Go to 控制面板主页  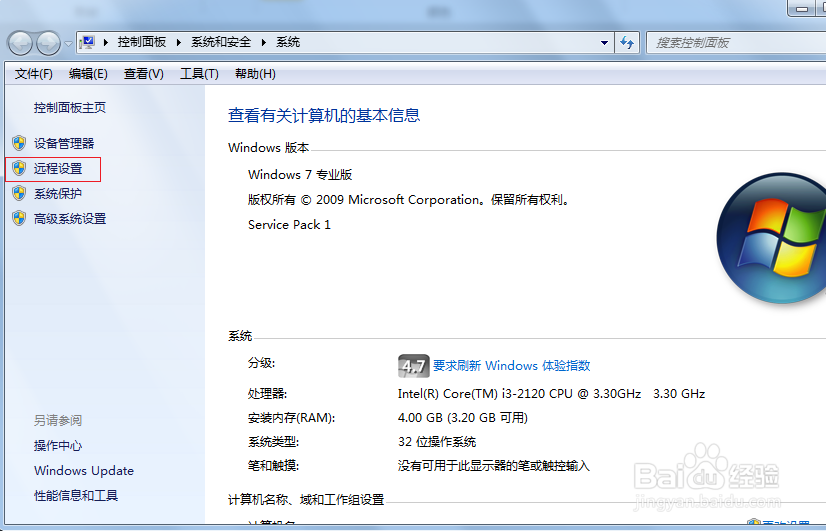(70, 108)
